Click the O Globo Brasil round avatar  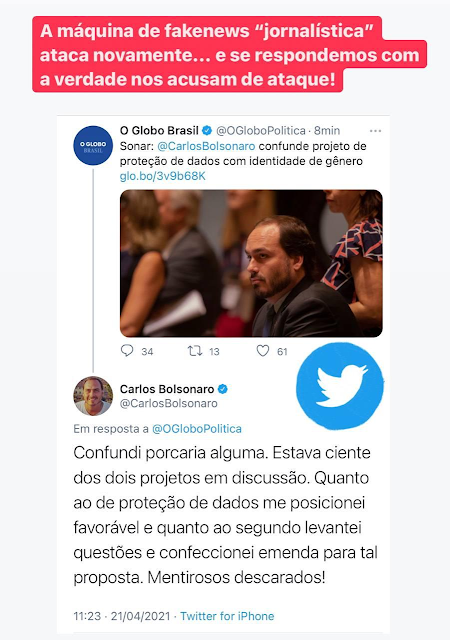93,145
